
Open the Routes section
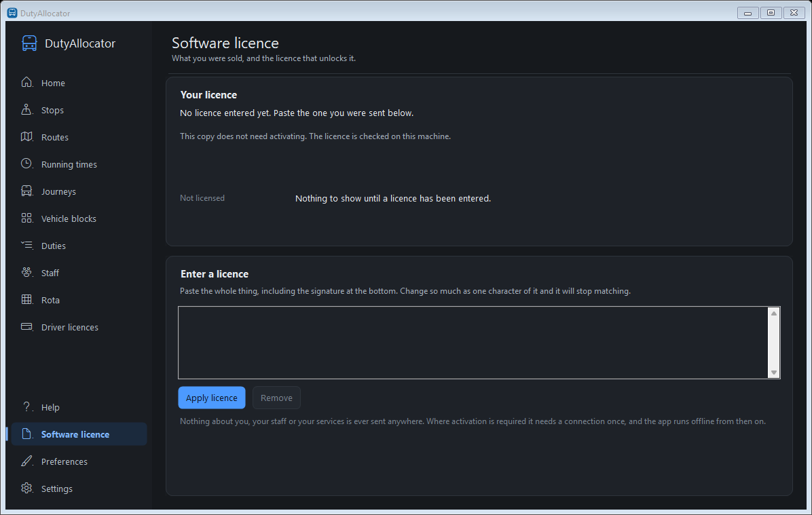(x=79, y=137)
